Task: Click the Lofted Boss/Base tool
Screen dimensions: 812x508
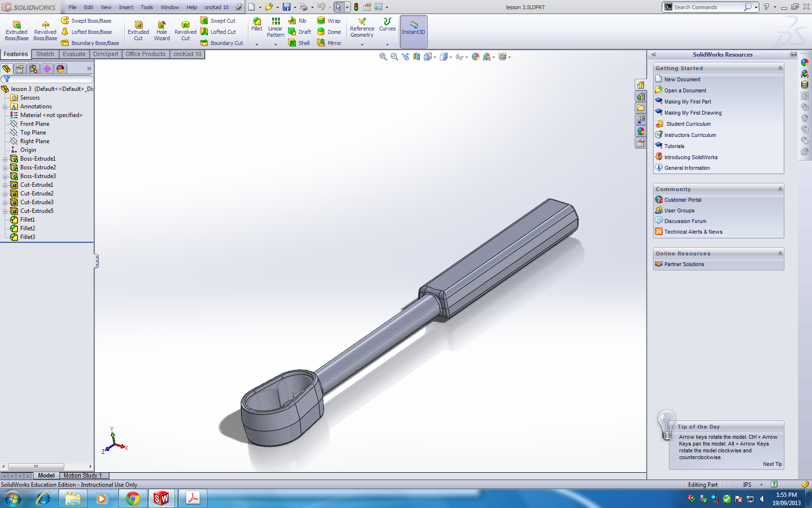Action: click(x=86, y=31)
